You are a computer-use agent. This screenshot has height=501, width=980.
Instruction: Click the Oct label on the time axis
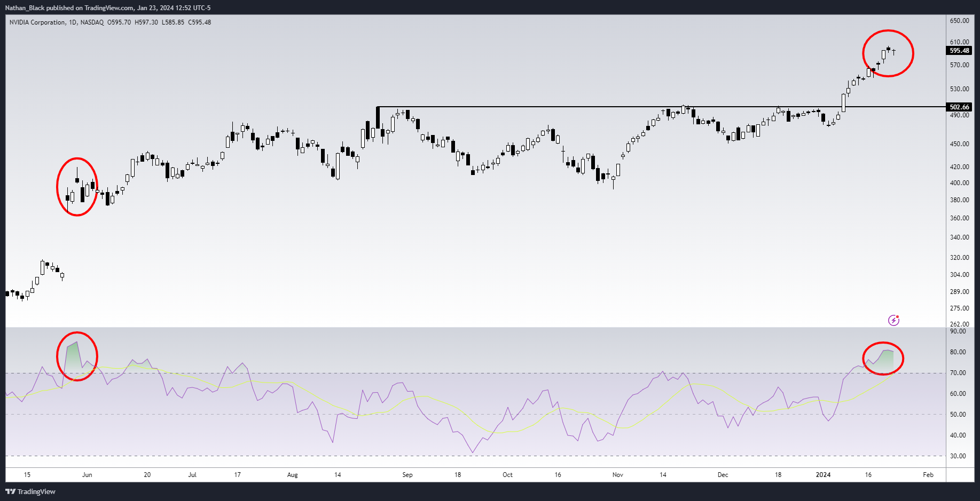point(508,475)
